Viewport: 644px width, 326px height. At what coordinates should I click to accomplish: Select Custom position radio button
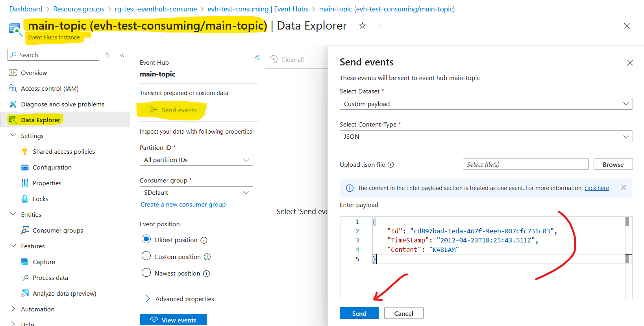[x=146, y=256]
